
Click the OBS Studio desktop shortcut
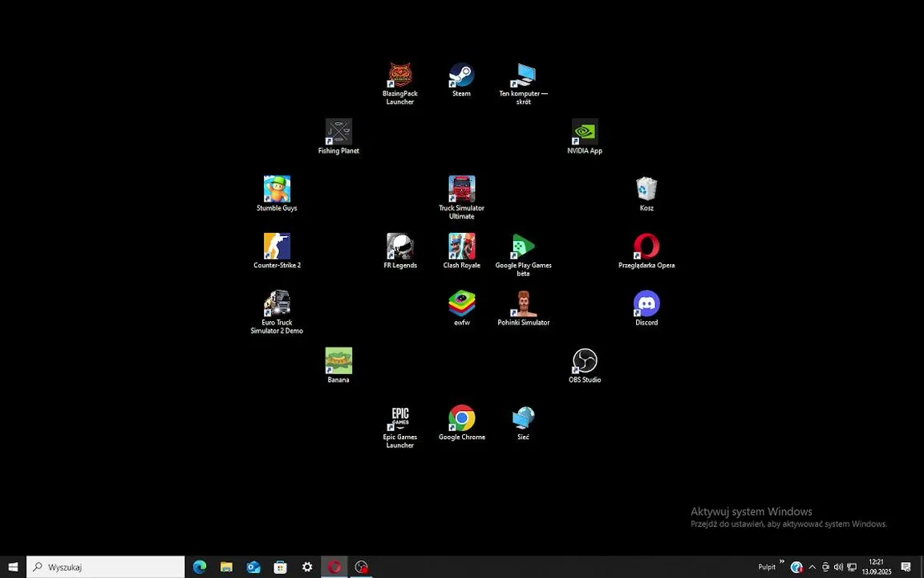(x=585, y=365)
